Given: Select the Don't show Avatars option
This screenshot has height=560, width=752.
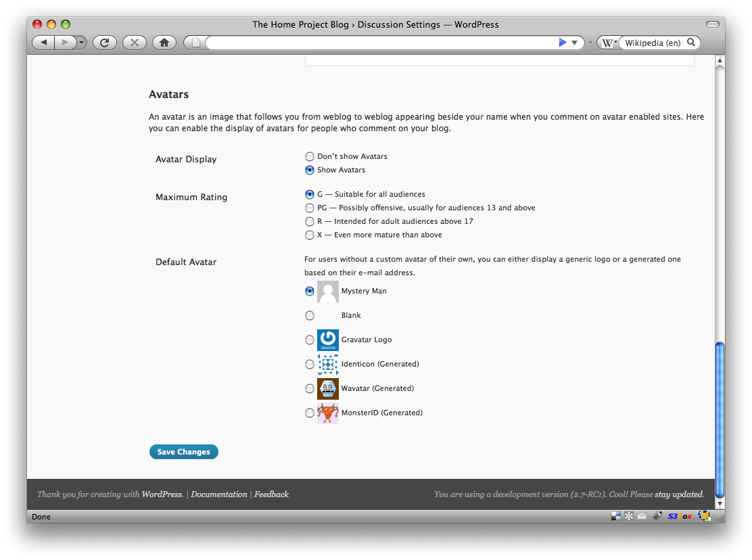Looking at the screenshot, I should [x=310, y=156].
